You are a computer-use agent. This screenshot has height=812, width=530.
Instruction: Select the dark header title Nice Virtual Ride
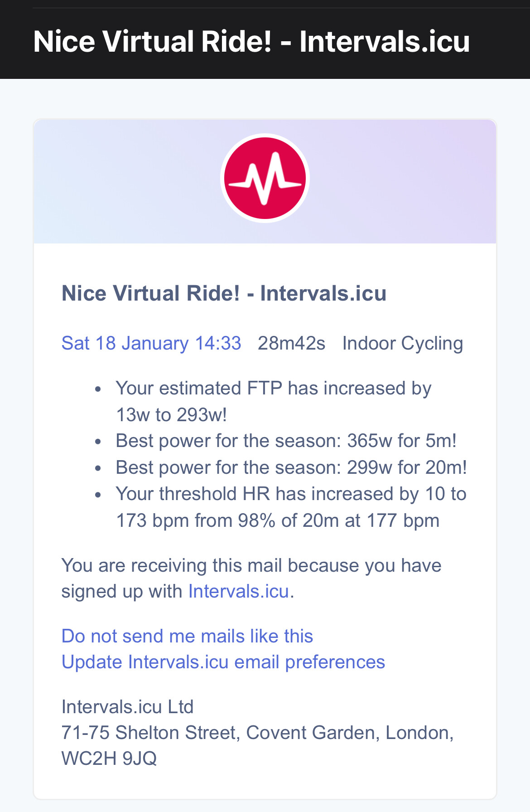tap(251, 42)
